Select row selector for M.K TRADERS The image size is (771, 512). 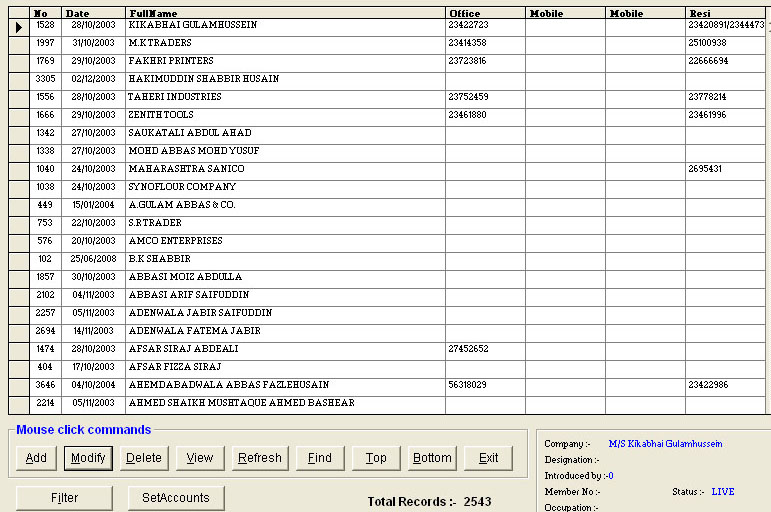[x=19, y=45]
